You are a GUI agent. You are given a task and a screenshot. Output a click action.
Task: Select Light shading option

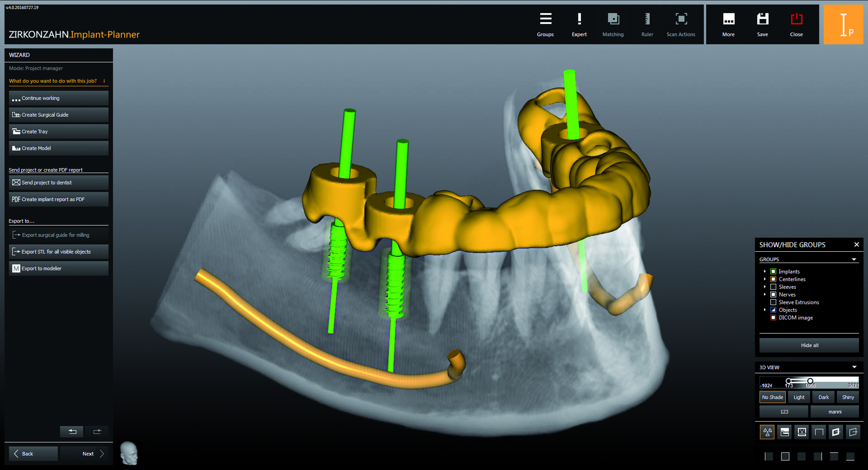click(x=799, y=397)
